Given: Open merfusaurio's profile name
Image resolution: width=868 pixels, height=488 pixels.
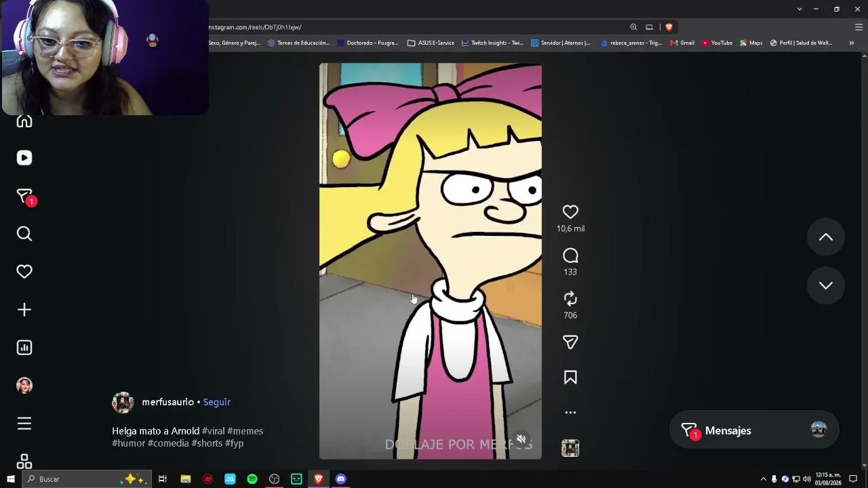Looking at the screenshot, I should click(x=167, y=402).
